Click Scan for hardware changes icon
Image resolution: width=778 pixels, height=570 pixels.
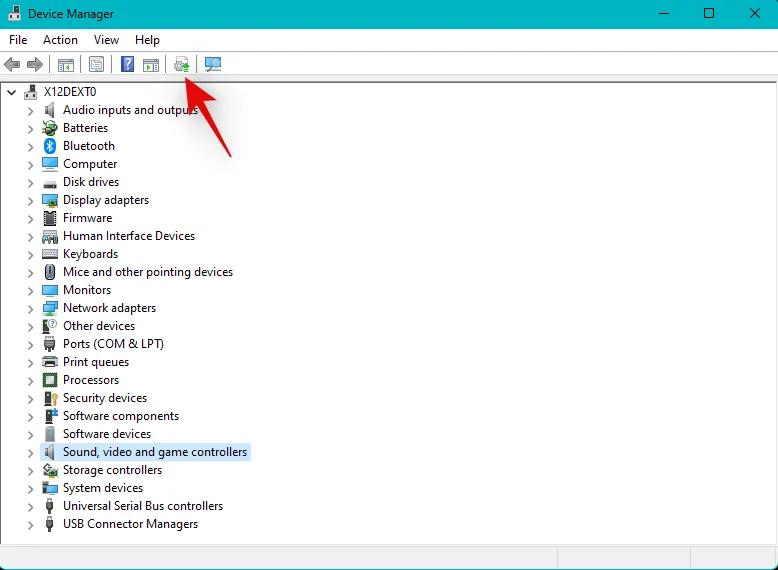point(213,65)
